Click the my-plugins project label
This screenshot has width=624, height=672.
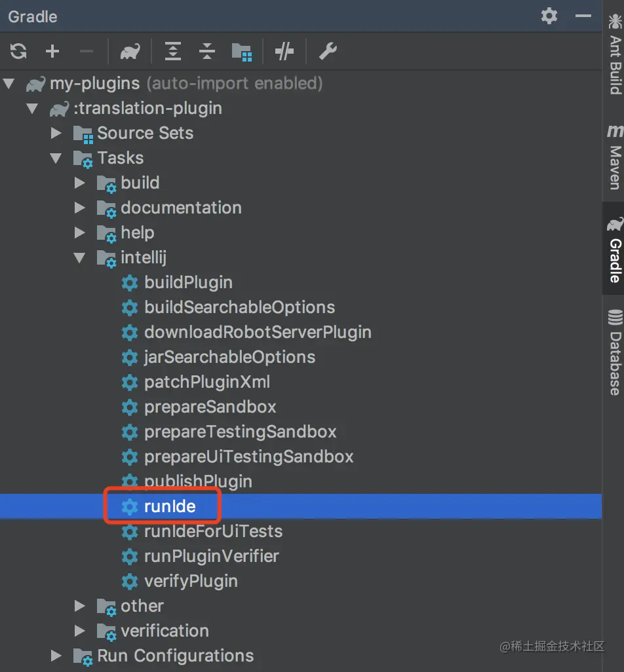pyautogui.click(x=95, y=83)
